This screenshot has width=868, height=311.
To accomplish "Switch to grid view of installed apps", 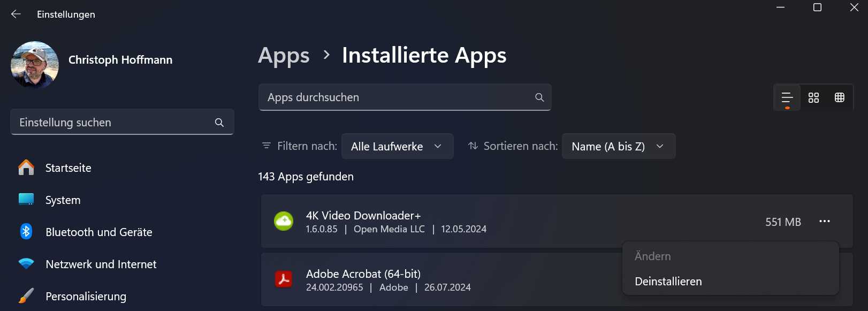I will point(839,97).
